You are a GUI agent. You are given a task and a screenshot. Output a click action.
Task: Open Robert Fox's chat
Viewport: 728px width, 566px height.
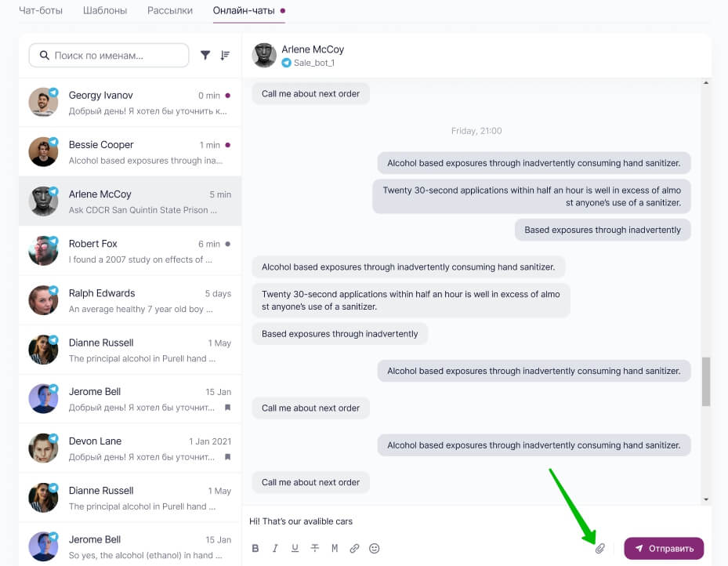[x=130, y=251]
